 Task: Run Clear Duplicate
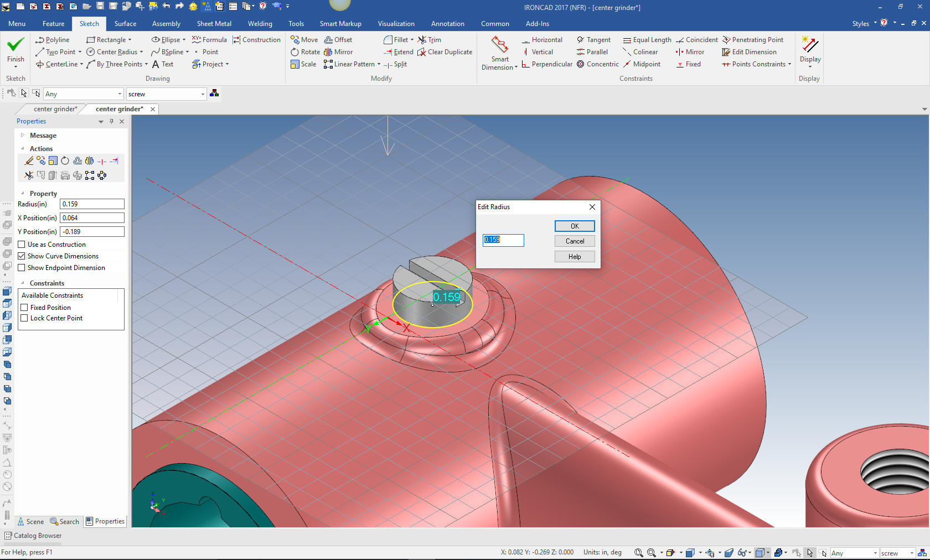445,52
